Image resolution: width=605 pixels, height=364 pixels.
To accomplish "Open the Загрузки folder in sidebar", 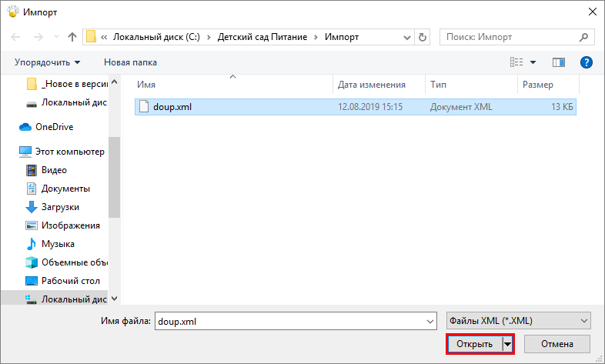I will pos(60,207).
